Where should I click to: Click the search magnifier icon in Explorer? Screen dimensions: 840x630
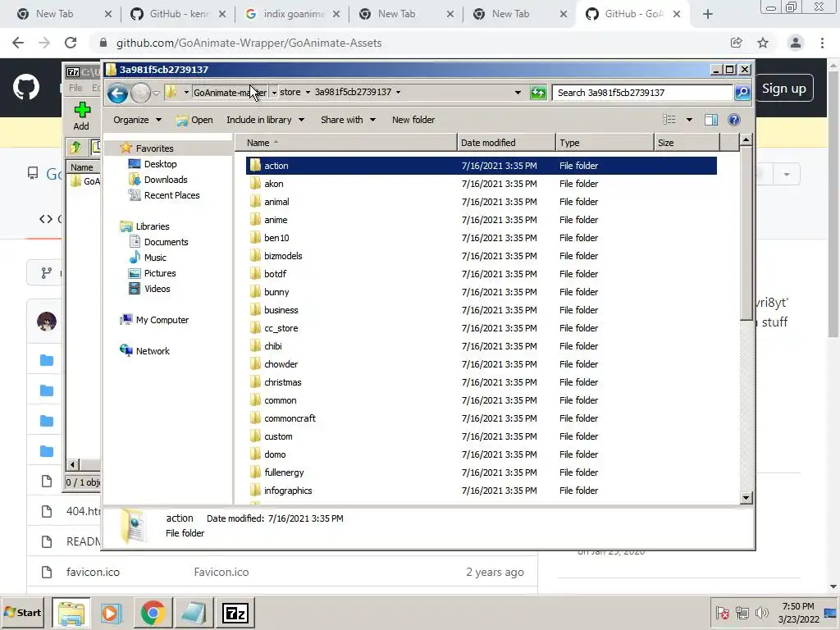click(742, 93)
